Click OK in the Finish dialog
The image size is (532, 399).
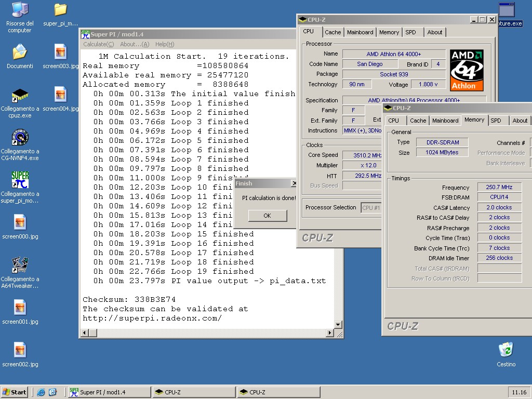268,216
